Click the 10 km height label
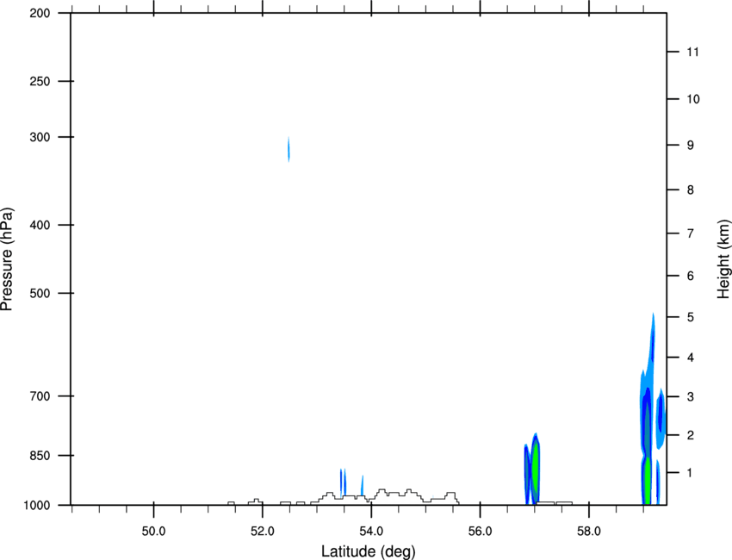Screen dimensions: 732x560 point(693,99)
